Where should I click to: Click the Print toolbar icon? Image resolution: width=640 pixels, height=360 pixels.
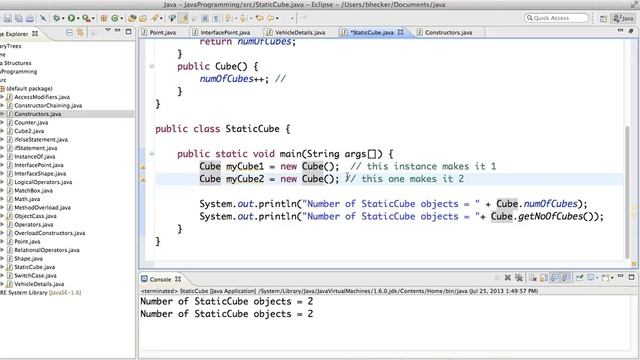pyautogui.click(x=30, y=18)
